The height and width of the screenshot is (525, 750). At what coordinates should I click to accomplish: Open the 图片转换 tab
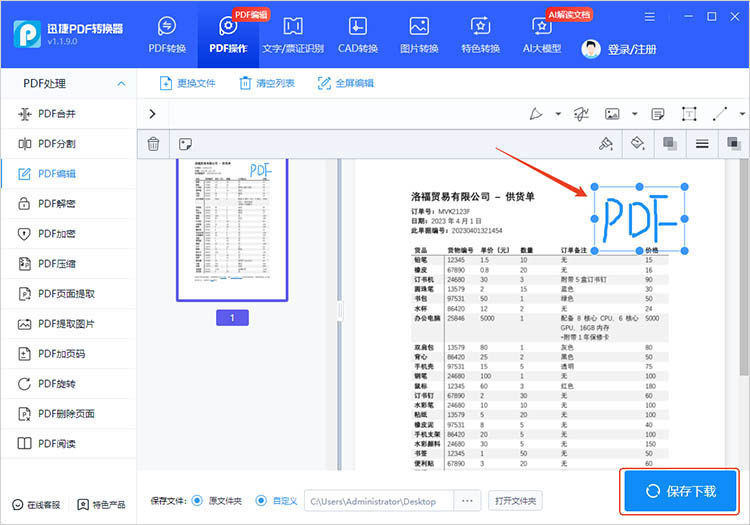click(x=419, y=35)
